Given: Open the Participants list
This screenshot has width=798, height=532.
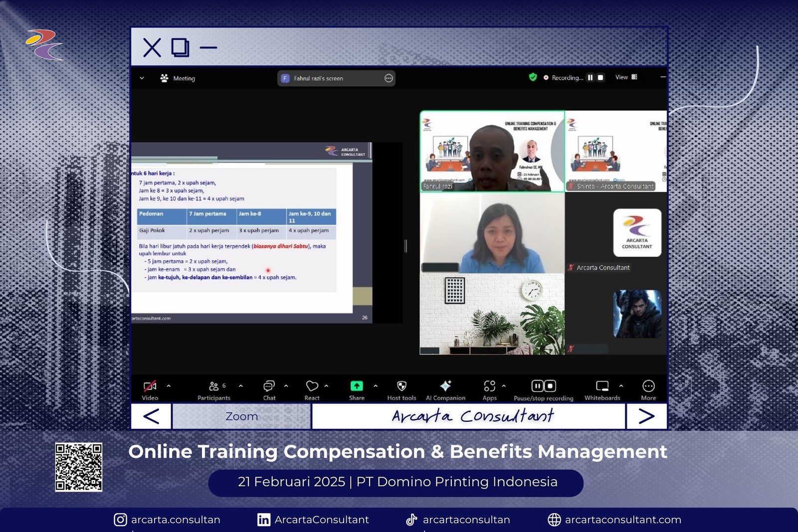Looking at the screenshot, I should pyautogui.click(x=214, y=387).
